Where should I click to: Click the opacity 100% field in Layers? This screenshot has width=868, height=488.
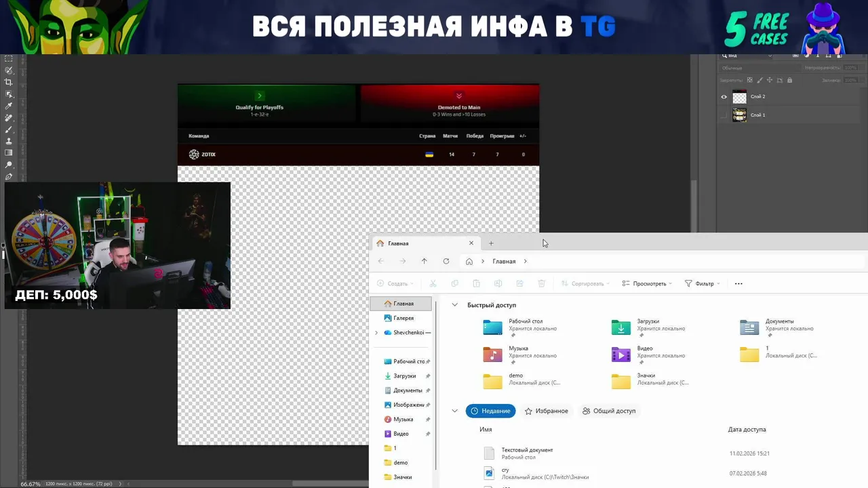tap(850, 68)
